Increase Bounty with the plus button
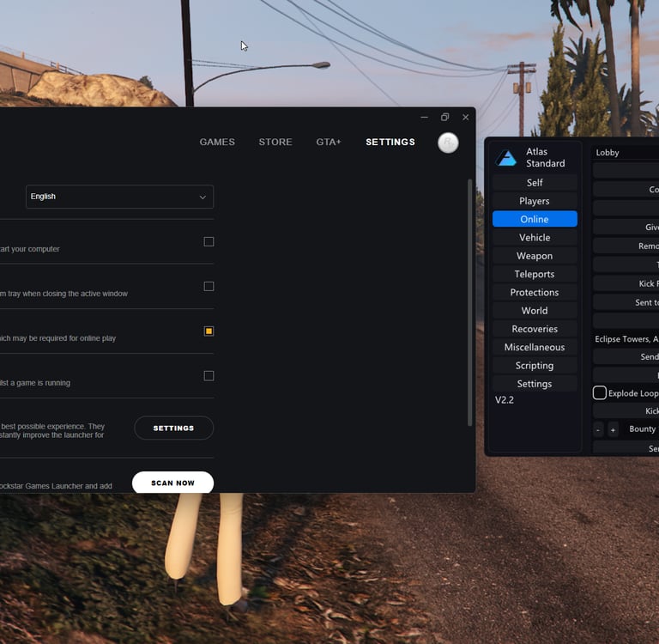This screenshot has width=659, height=644. pyautogui.click(x=613, y=430)
